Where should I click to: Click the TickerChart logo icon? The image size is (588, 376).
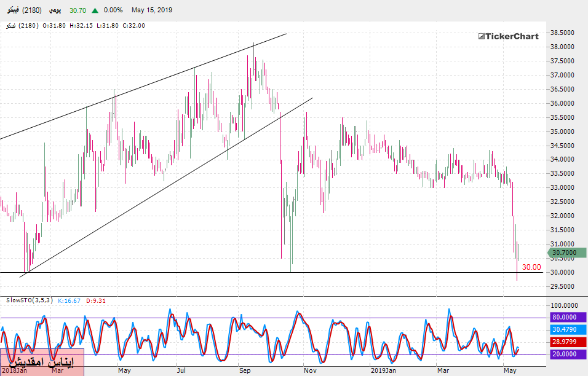[x=482, y=36]
